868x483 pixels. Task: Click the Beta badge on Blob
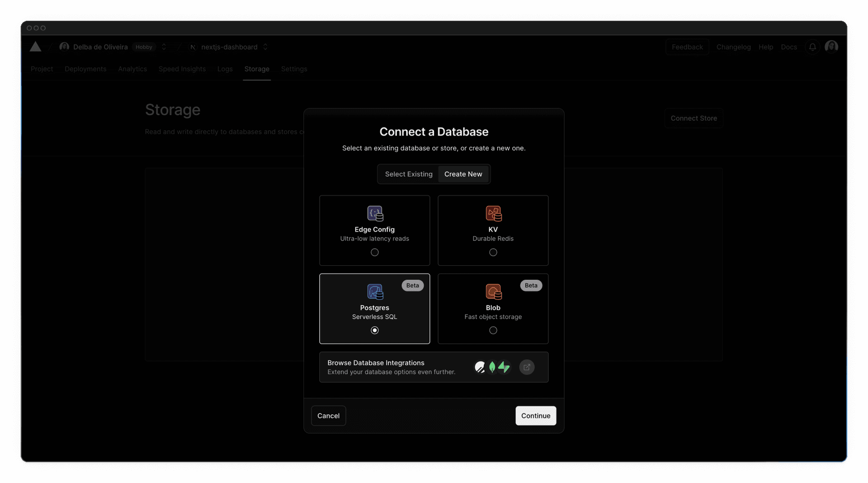(531, 286)
